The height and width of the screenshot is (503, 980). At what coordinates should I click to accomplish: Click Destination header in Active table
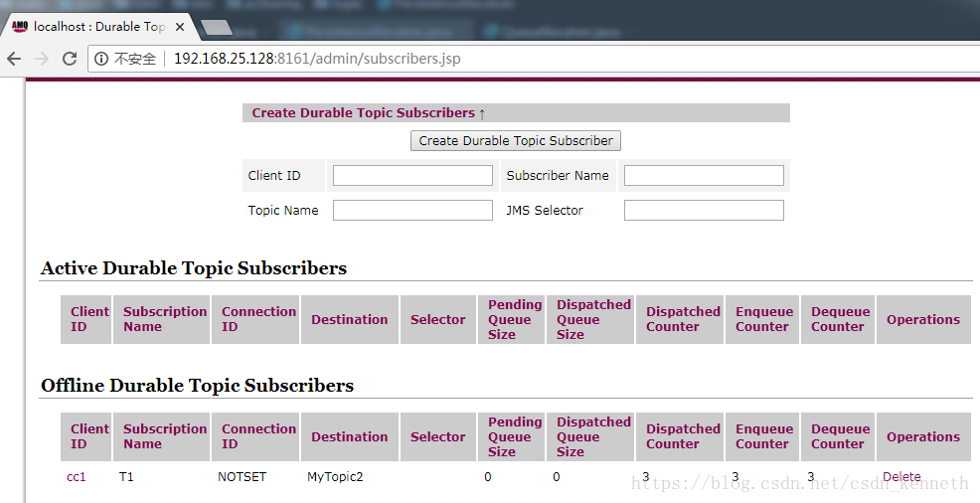click(350, 319)
